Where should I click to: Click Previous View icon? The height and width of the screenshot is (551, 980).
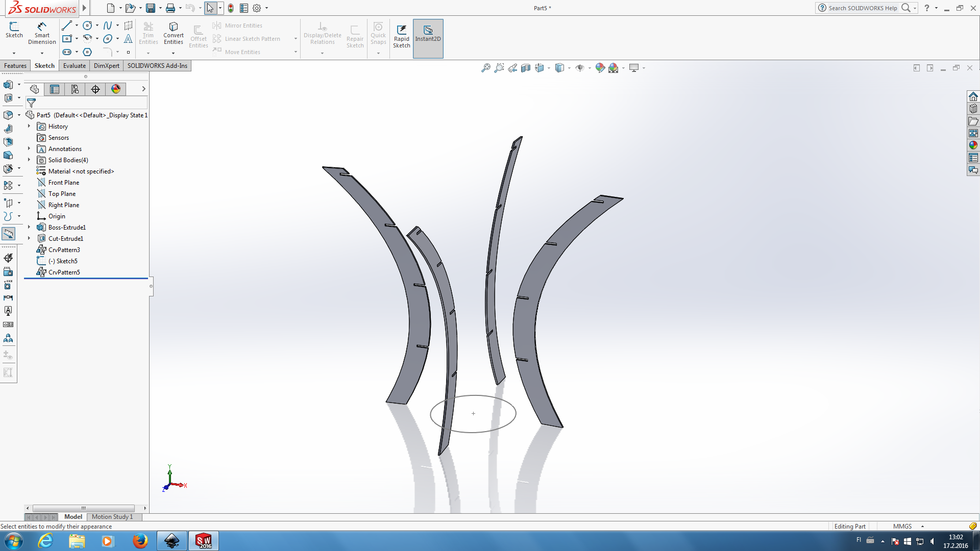coord(512,68)
